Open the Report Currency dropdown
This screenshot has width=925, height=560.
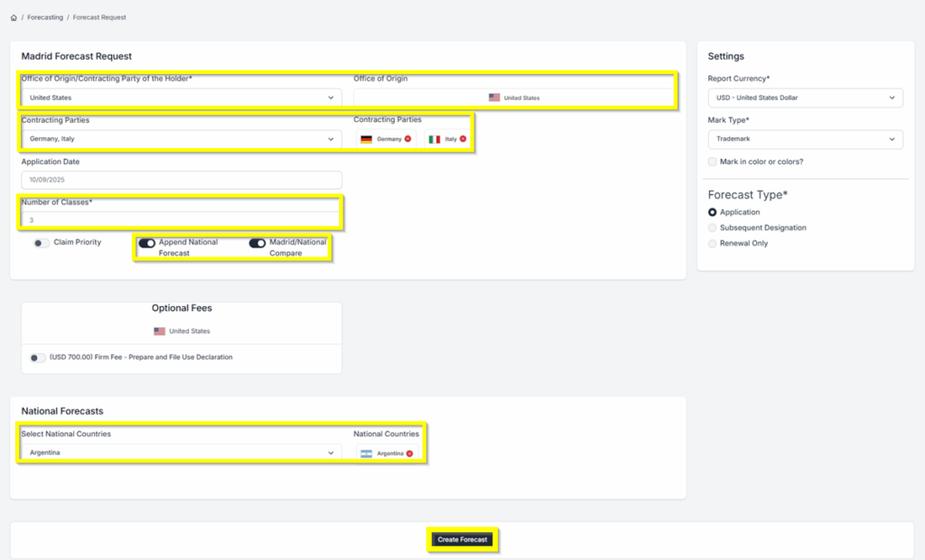tap(805, 98)
